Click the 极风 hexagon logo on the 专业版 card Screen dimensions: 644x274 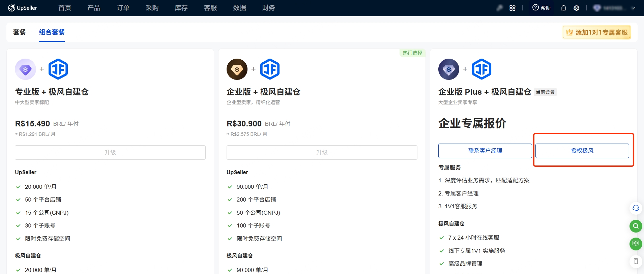coord(58,69)
